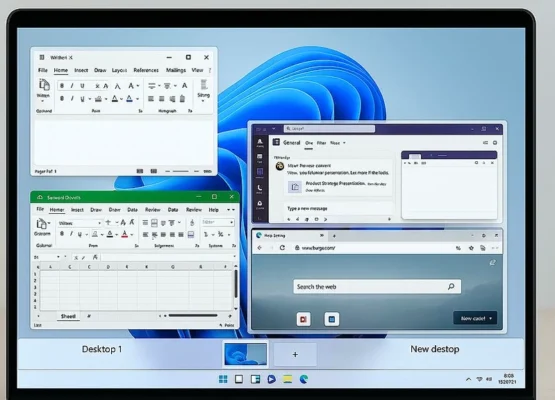Expand the Excel formula bar arrow

click(234, 257)
